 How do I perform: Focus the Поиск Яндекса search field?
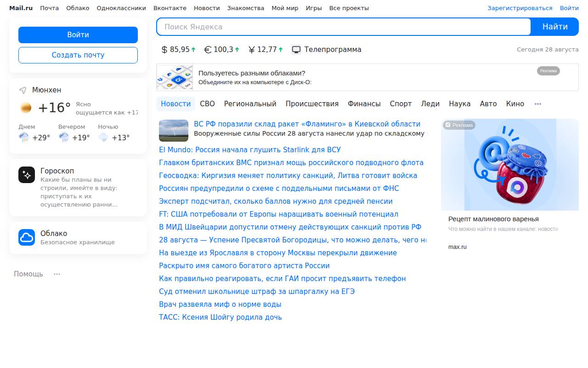(344, 27)
